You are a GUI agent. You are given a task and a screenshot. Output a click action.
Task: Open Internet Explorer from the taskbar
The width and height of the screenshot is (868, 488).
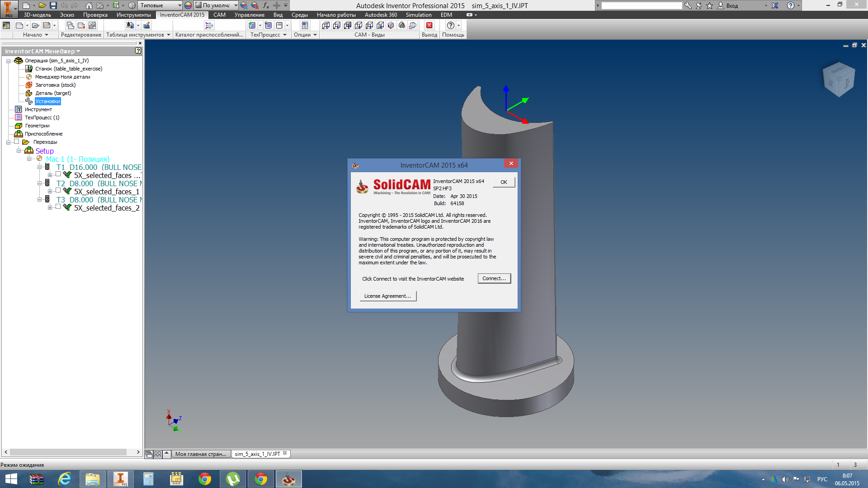click(65, 479)
